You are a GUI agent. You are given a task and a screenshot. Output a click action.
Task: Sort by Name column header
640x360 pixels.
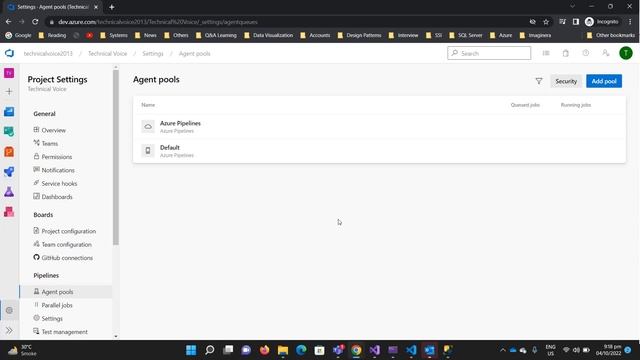click(148, 105)
